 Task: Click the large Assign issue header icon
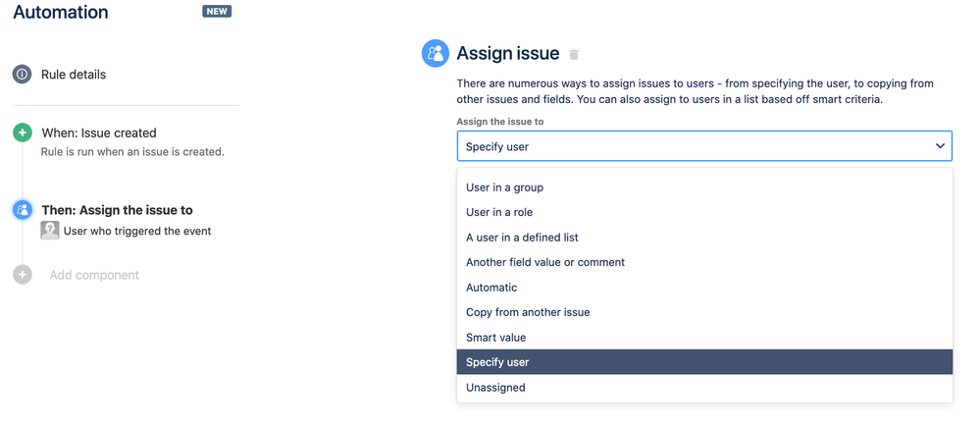[436, 54]
